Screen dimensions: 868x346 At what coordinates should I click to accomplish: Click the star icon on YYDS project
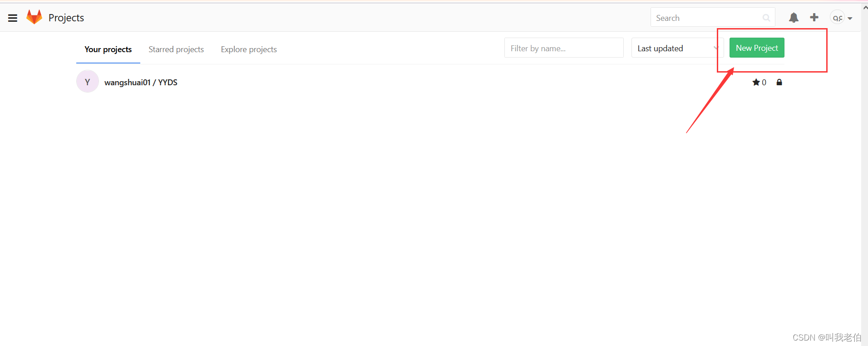(756, 82)
